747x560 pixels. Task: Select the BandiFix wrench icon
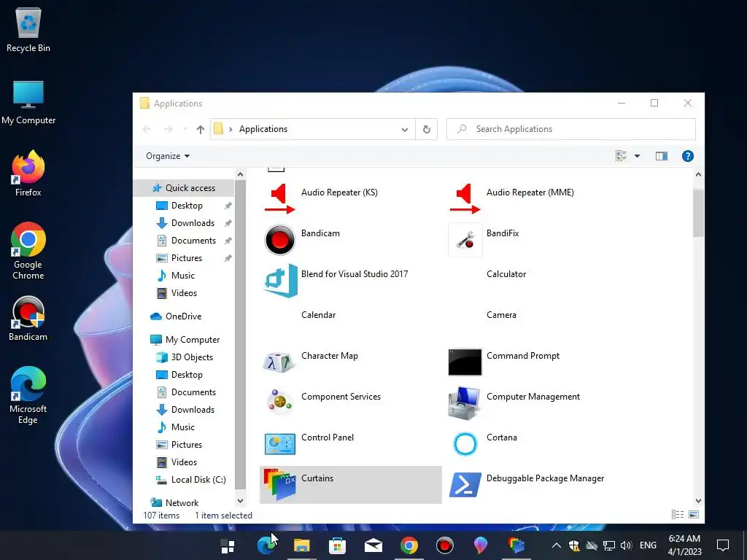[x=465, y=239]
